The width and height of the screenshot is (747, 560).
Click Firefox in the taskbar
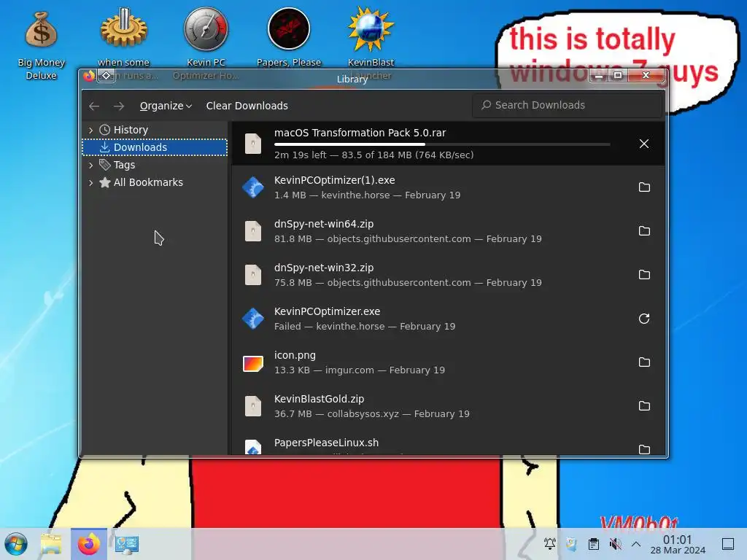click(89, 544)
